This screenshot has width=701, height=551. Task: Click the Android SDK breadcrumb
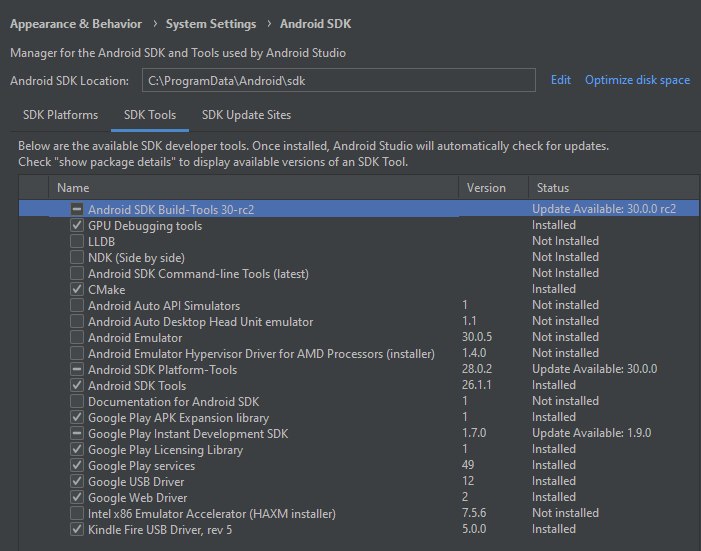(x=316, y=24)
